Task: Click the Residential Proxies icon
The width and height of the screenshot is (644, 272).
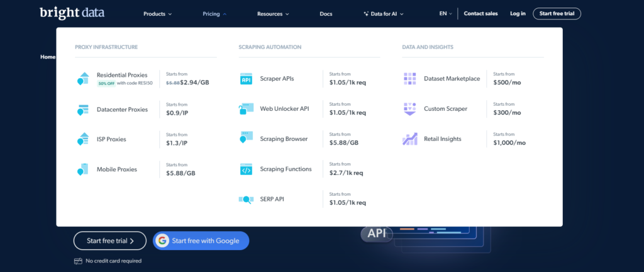Action: click(x=83, y=79)
